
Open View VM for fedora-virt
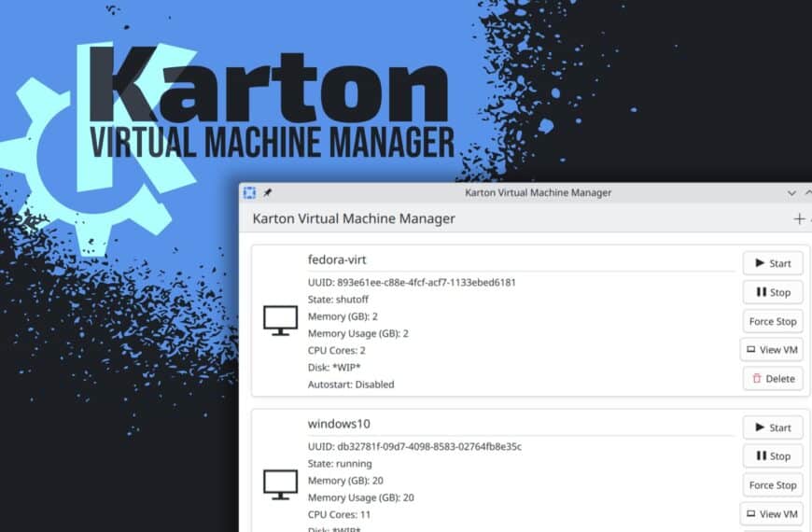[x=772, y=350]
